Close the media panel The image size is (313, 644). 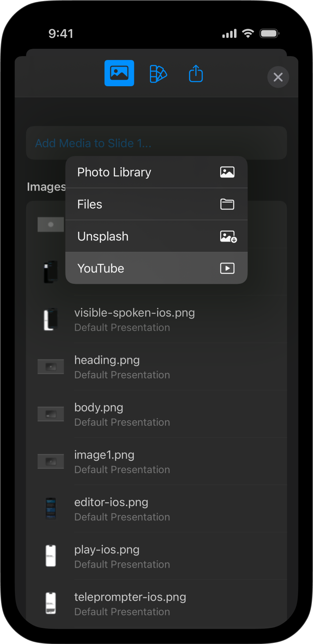[x=278, y=77]
